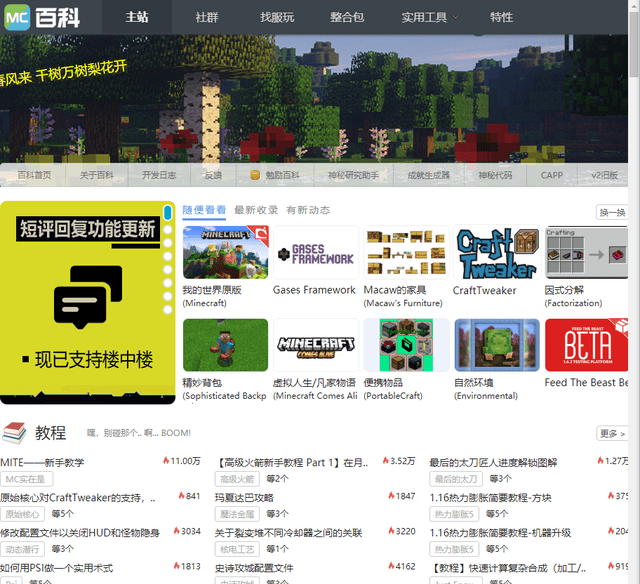640x584 pixels.
Task: Click the 短评回复功能更新 banner slide
Action: pyautogui.click(x=87, y=302)
